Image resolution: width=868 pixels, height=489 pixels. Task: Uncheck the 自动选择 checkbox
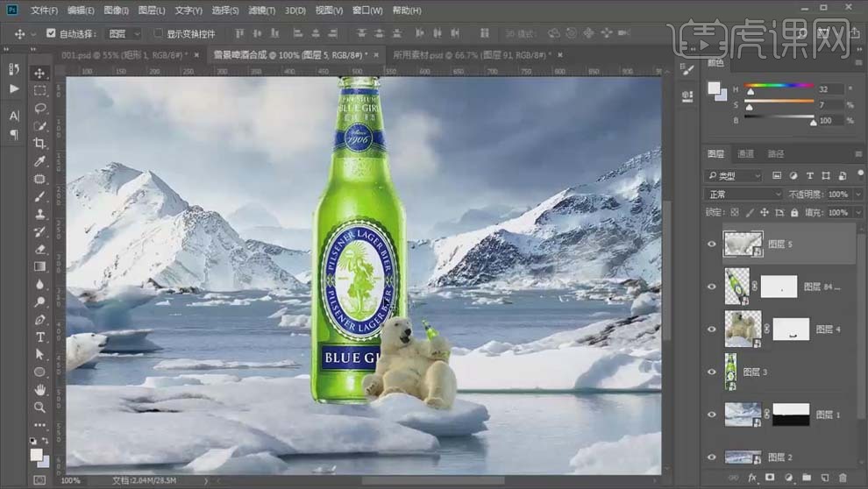(x=50, y=33)
